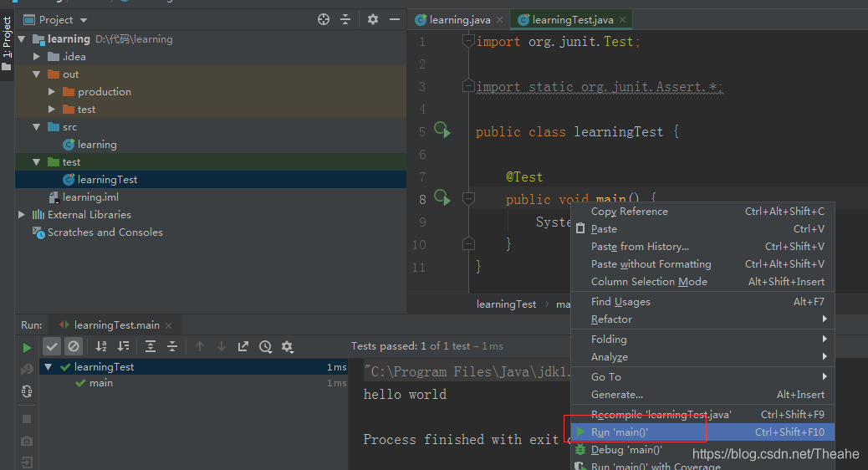Viewport: 868px width, 470px height.
Task: Fold the main method on line 8
Action: click(468, 199)
